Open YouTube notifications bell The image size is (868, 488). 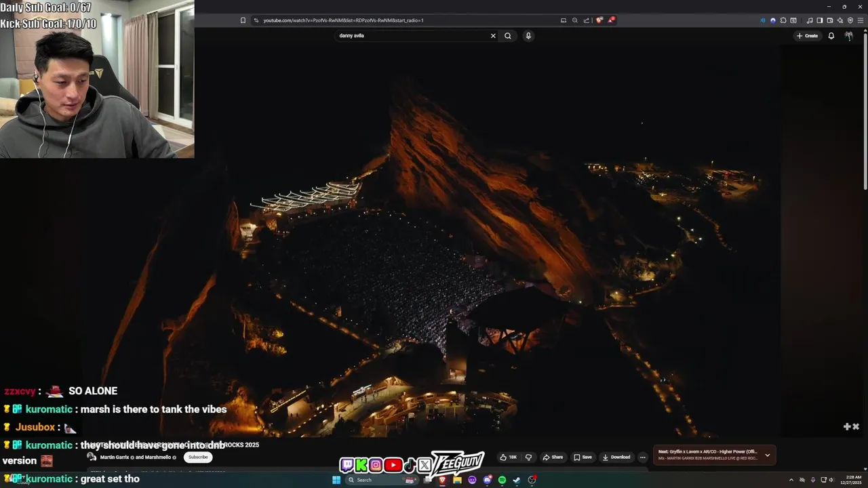point(831,36)
